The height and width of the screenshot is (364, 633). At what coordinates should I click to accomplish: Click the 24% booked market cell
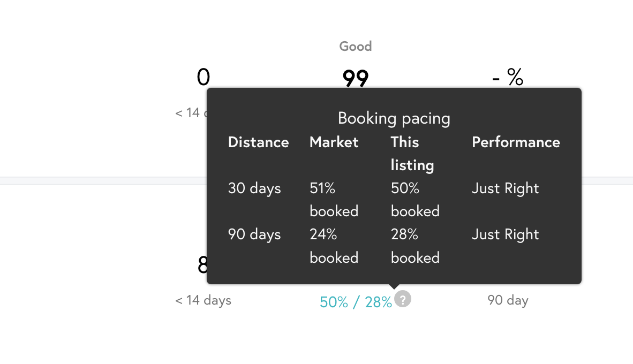pos(334,246)
